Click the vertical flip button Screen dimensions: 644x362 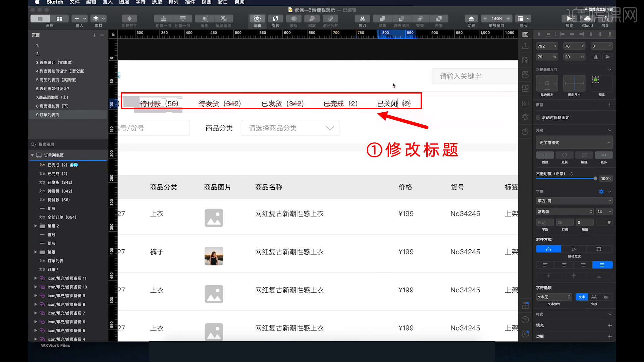point(607,57)
